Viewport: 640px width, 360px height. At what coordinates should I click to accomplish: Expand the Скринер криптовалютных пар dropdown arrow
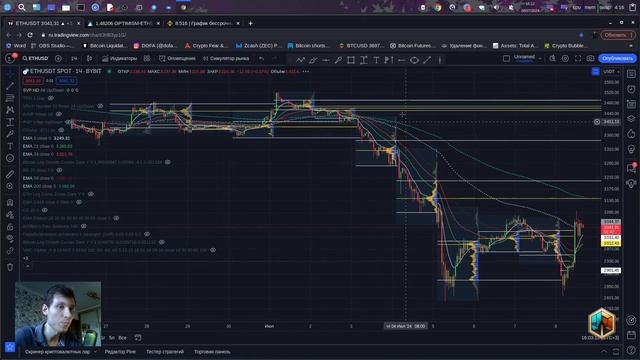tap(96, 351)
